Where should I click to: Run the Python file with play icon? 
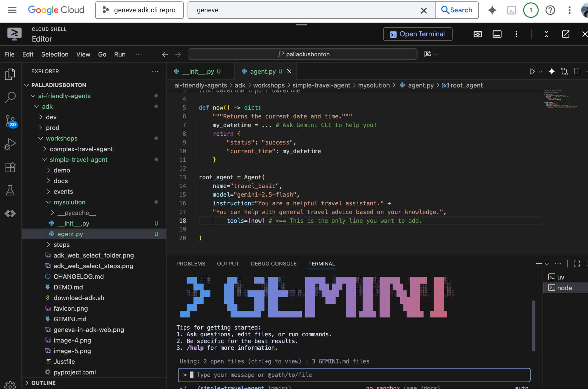coord(532,71)
